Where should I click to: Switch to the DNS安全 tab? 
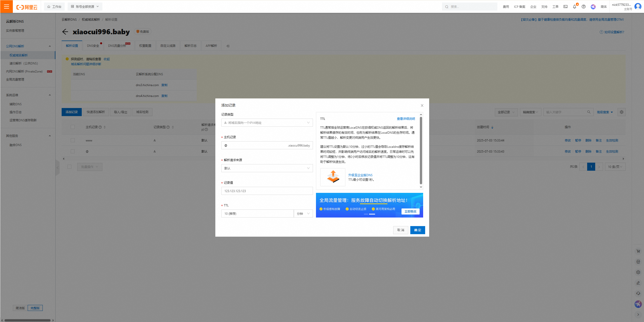pos(93,46)
